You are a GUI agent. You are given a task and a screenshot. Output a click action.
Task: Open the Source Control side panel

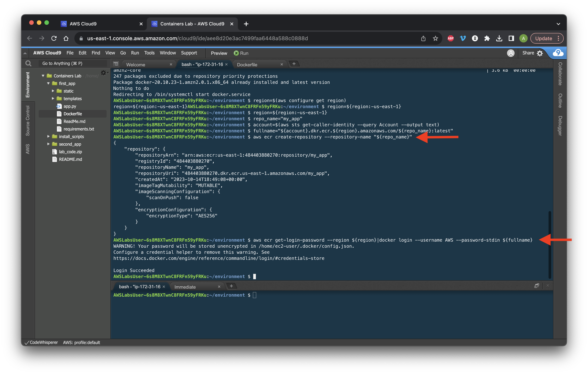tap(28, 121)
